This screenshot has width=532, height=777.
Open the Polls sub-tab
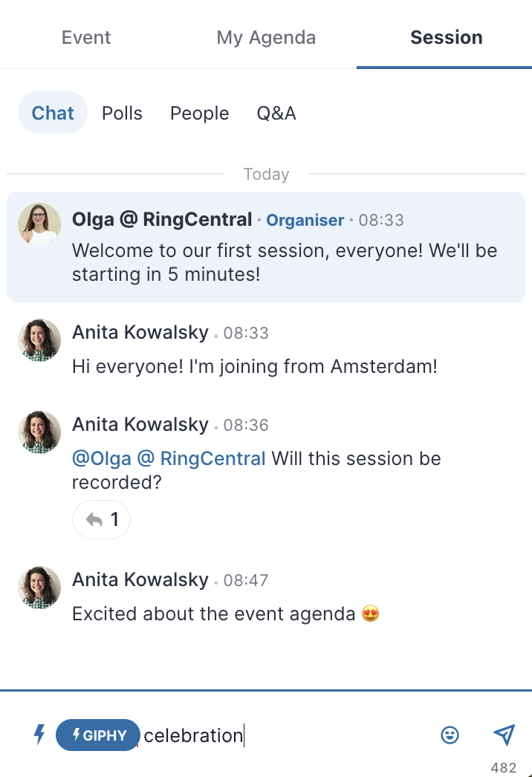click(x=122, y=113)
